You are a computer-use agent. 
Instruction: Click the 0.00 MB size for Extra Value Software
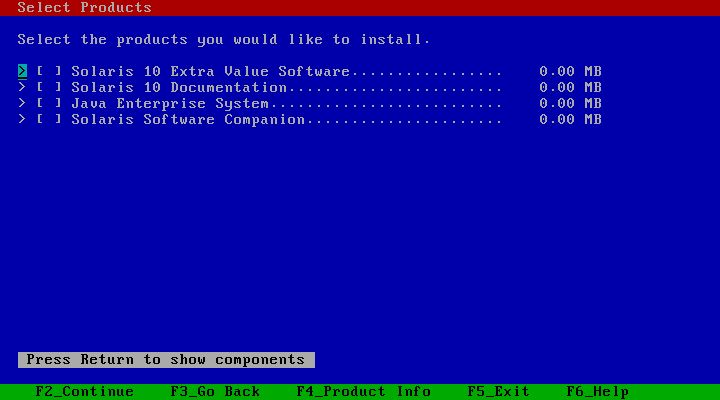point(570,71)
